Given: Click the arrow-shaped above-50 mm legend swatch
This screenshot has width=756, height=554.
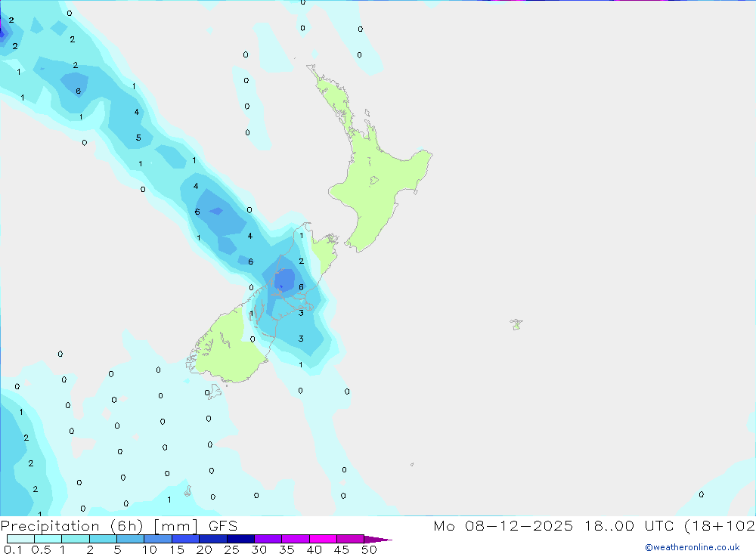Looking at the screenshot, I should [x=378, y=540].
